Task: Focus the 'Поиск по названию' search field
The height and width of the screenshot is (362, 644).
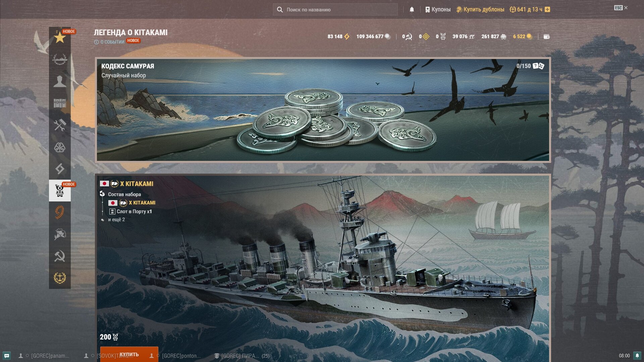Action: 335,9
